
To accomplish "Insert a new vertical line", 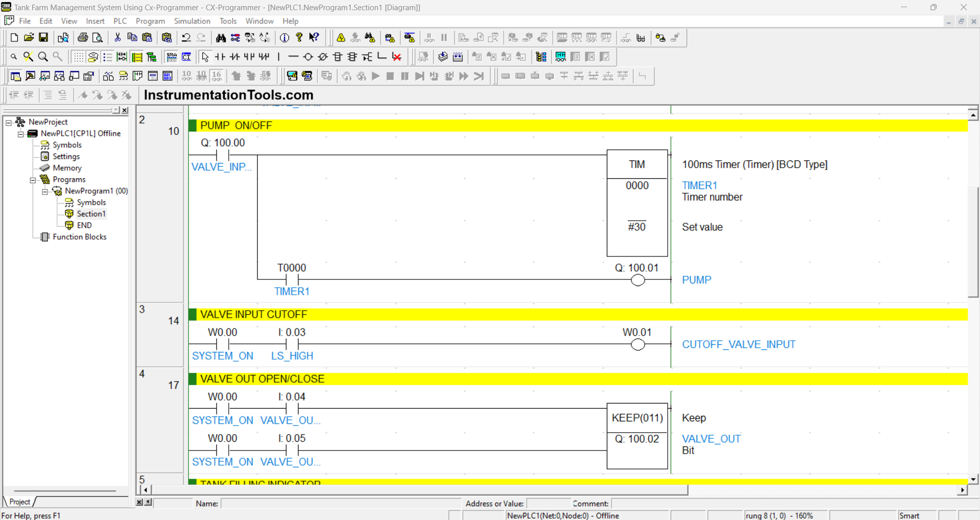I will [279, 57].
